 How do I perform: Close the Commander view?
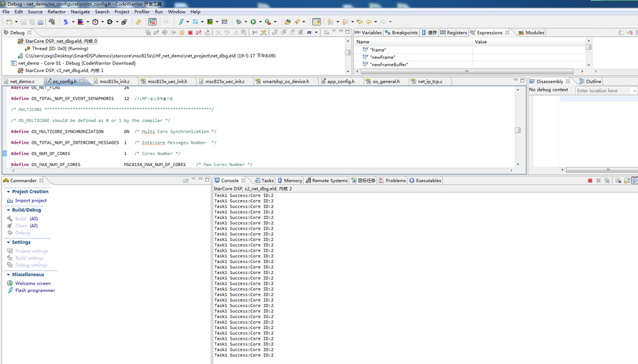[x=42, y=181]
